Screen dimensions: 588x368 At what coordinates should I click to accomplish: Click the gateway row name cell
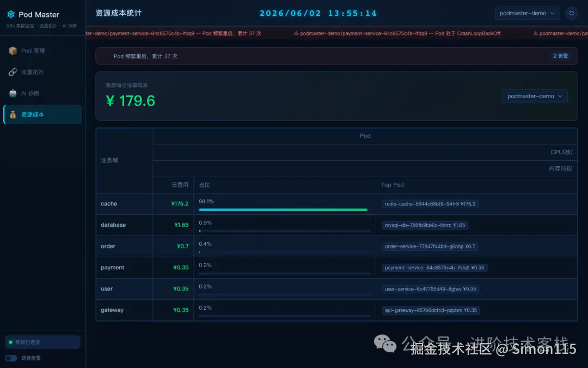coord(125,310)
